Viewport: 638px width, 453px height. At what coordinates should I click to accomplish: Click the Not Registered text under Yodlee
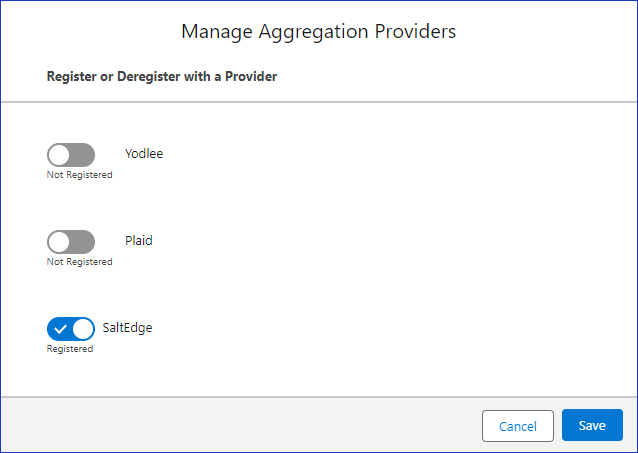79,175
